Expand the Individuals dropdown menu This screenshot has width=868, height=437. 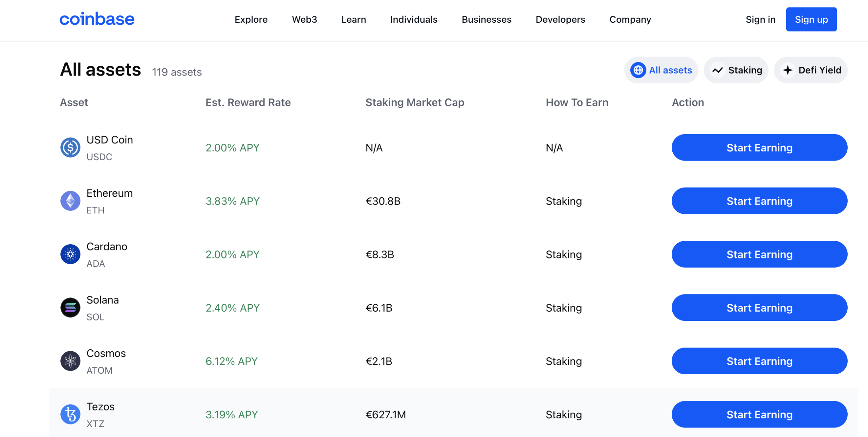pyautogui.click(x=413, y=19)
